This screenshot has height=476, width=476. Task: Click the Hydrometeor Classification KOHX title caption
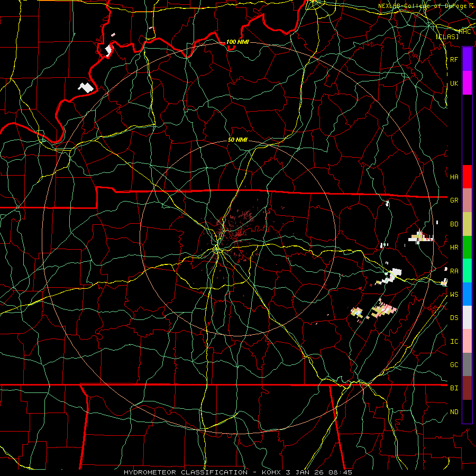[x=238, y=472]
